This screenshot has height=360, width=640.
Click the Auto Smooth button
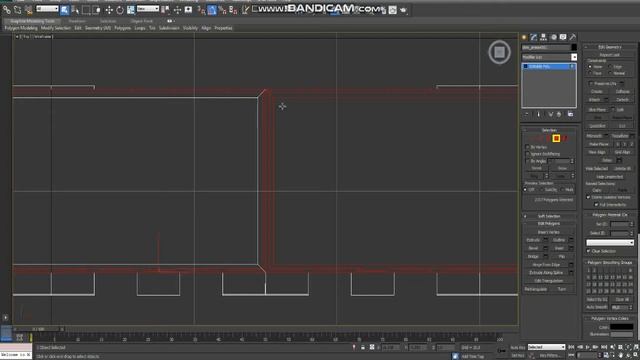(x=597, y=307)
